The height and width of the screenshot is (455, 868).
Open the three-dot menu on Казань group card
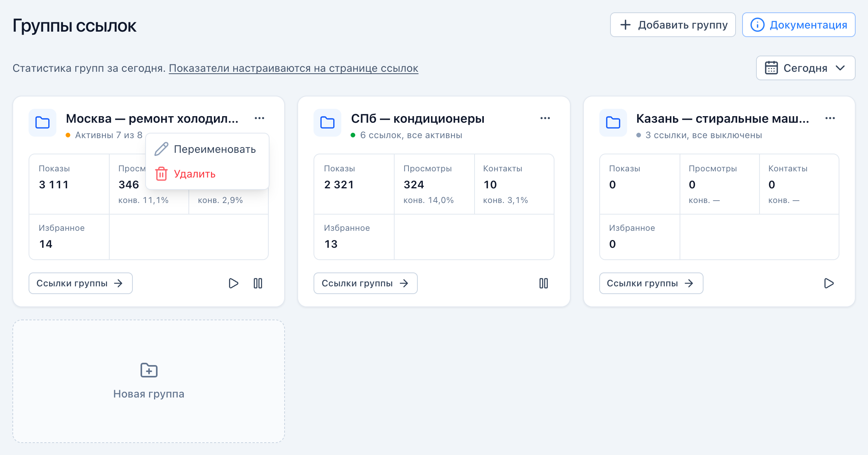point(830,118)
